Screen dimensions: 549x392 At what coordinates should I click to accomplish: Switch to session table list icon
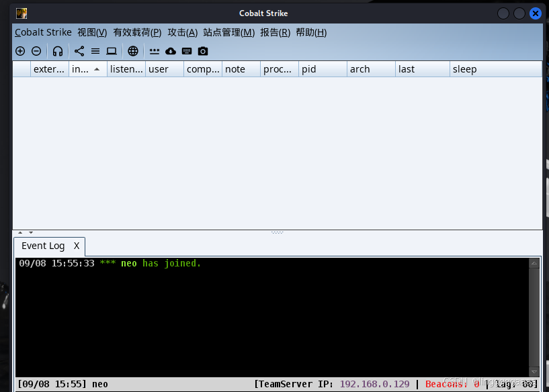tap(95, 51)
